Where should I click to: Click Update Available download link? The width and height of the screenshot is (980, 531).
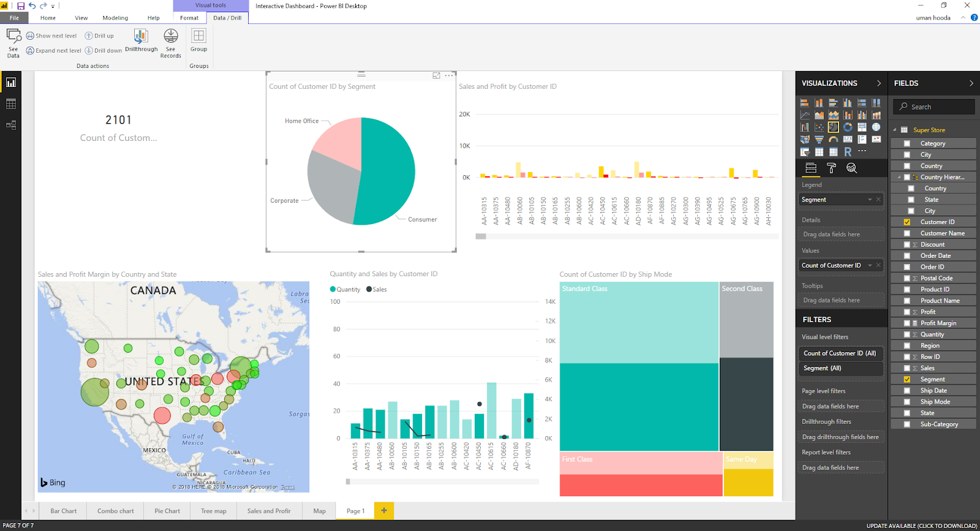922,525
